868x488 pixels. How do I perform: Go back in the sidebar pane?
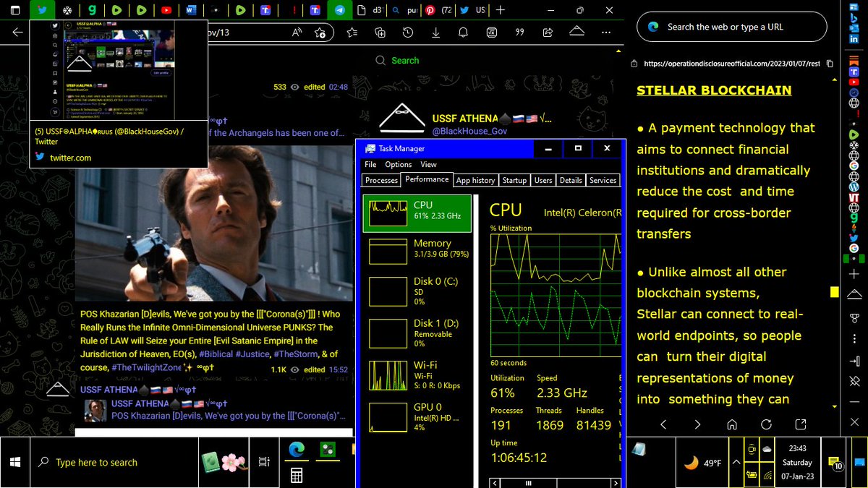pos(663,424)
